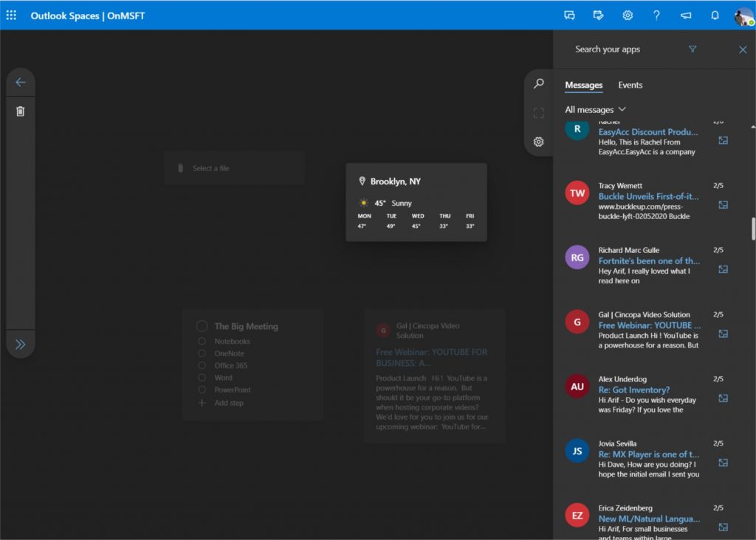Select the Messages tab
This screenshot has width=756, height=540.
[583, 86]
